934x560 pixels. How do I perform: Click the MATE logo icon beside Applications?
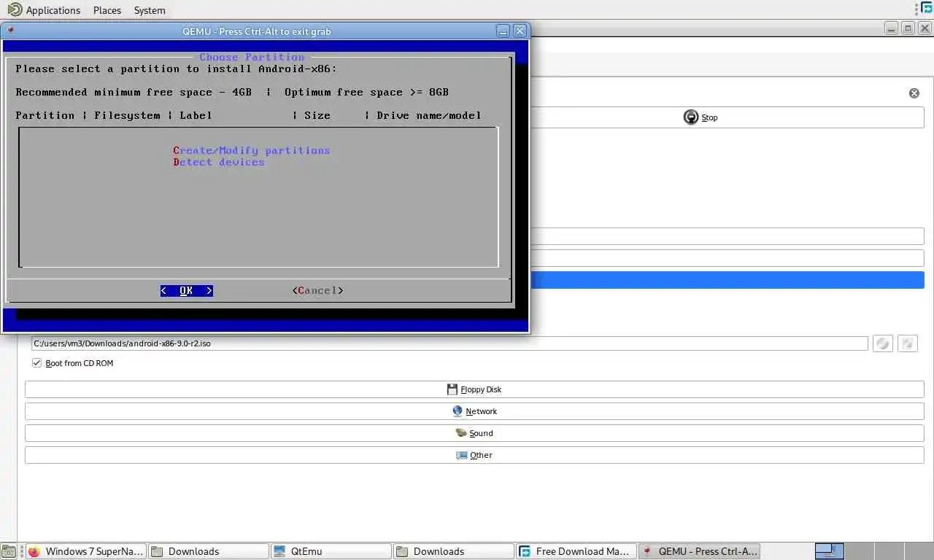15,9
